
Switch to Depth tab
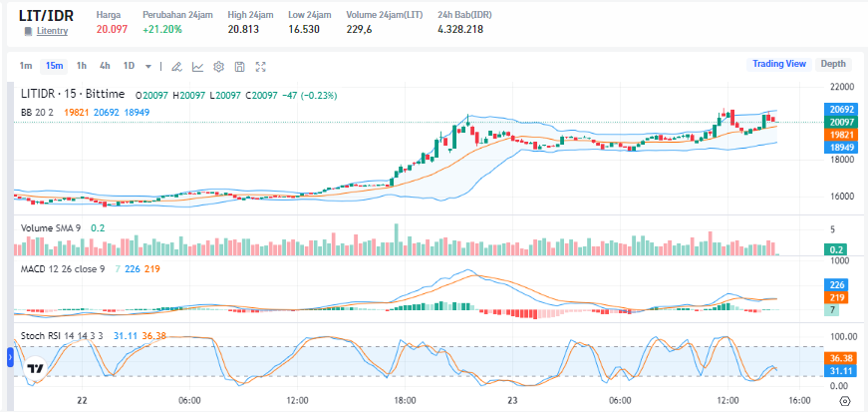pyautogui.click(x=833, y=64)
